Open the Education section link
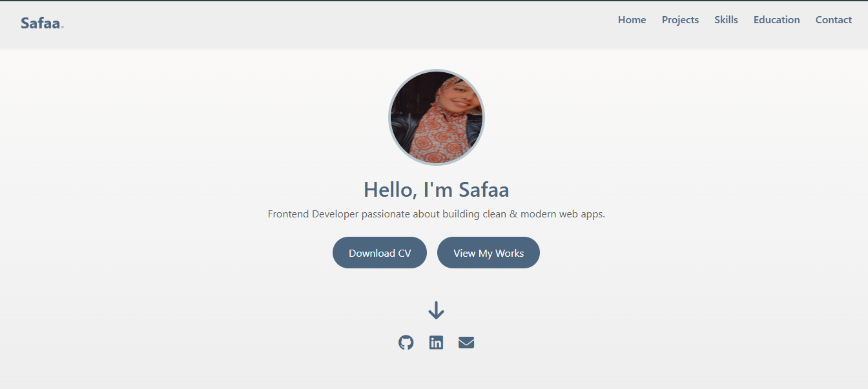The width and height of the screenshot is (868, 389). [x=776, y=19]
